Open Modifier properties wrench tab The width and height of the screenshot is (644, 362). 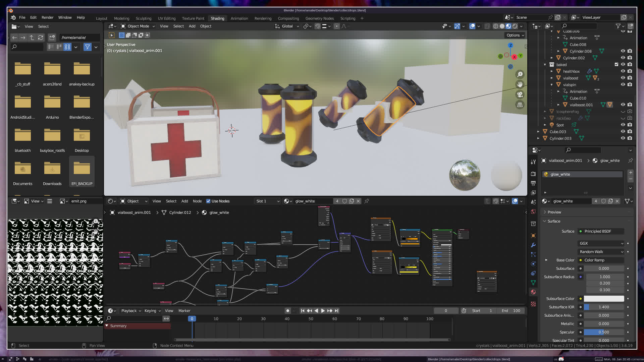click(533, 245)
